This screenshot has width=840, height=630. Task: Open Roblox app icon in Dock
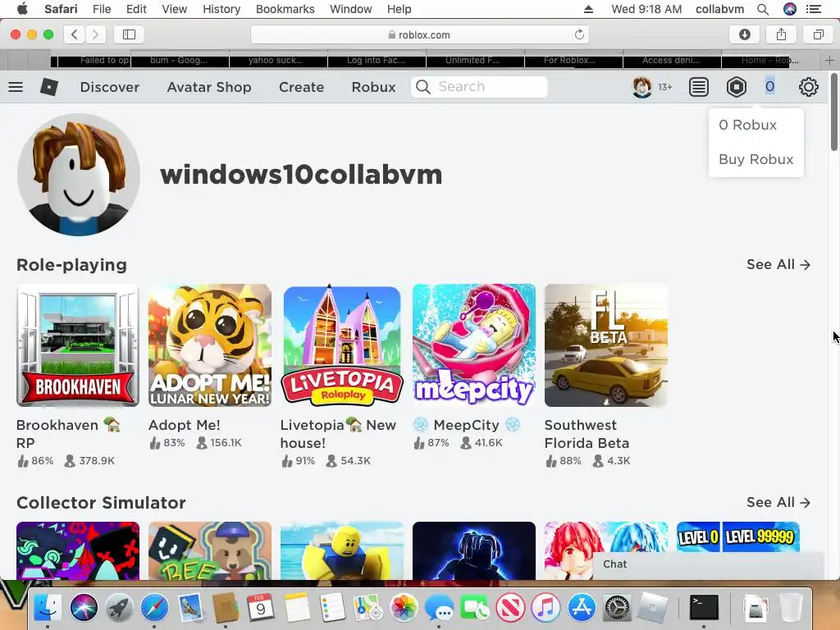(x=652, y=608)
